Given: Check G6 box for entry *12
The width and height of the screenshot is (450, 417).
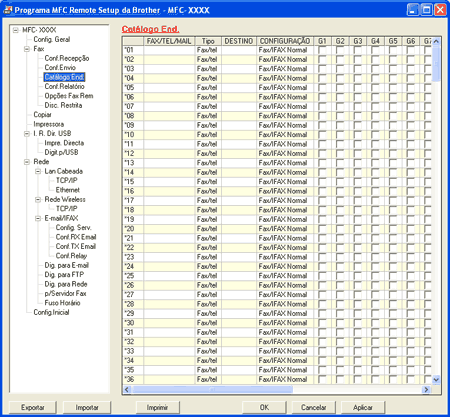Looking at the screenshot, I should [x=411, y=154].
